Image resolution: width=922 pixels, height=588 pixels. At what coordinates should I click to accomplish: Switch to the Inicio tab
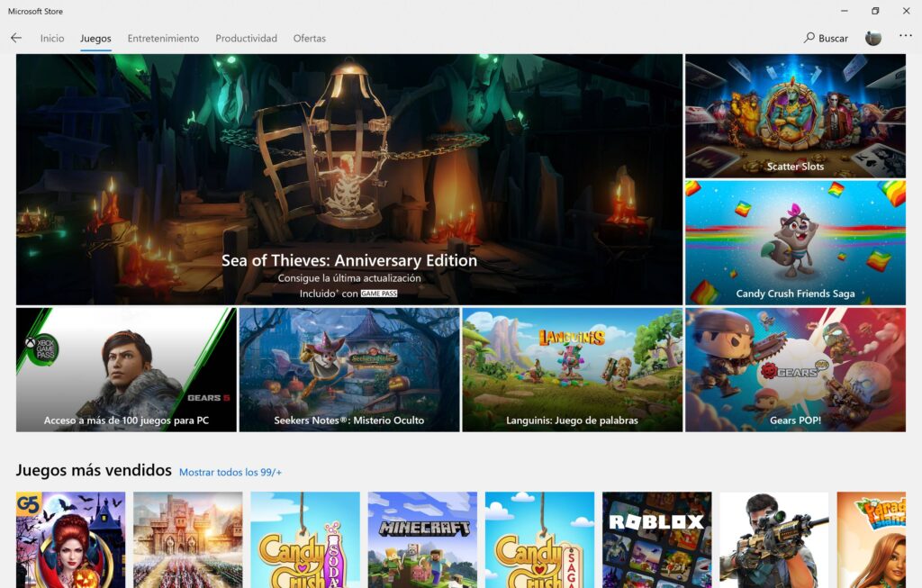pyautogui.click(x=52, y=39)
